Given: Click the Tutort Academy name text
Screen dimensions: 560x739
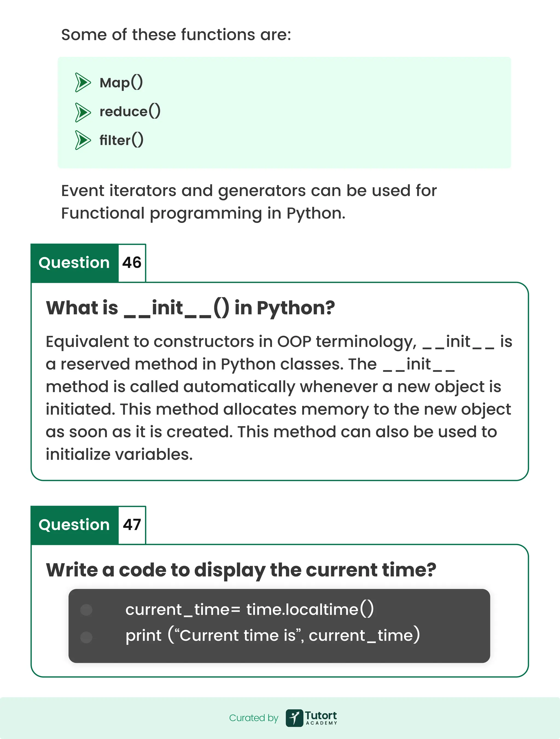Looking at the screenshot, I should [321, 717].
